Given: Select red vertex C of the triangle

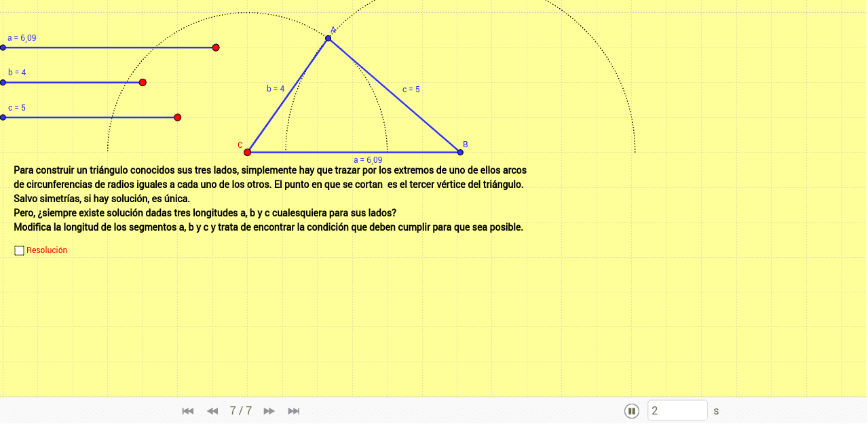Looking at the screenshot, I should click(x=248, y=152).
